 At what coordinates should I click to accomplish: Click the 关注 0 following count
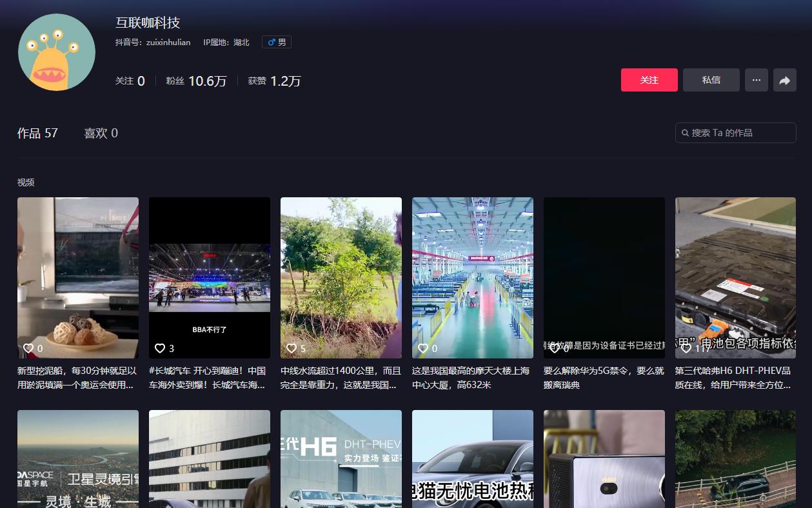pos(130,81)
